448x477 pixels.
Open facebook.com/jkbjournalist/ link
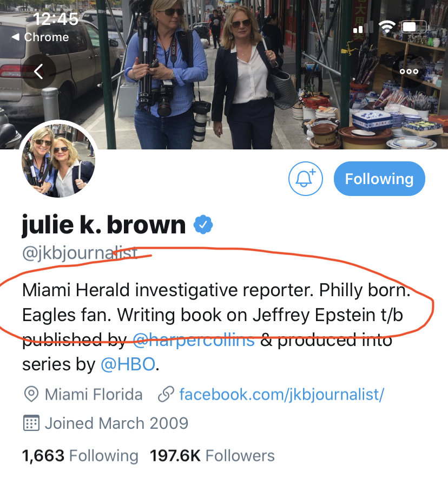tap(281, 395)
